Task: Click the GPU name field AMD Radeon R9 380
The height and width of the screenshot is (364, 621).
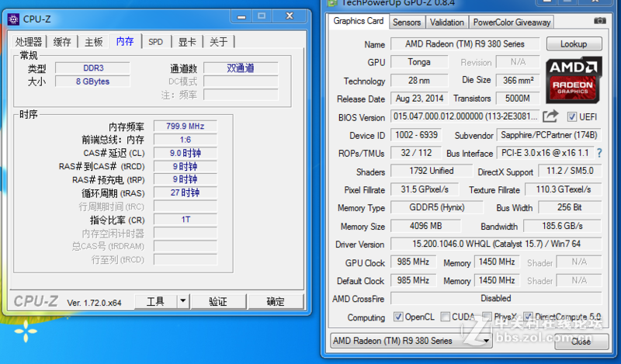Action: pyautogui.click(x=465, y=44)
